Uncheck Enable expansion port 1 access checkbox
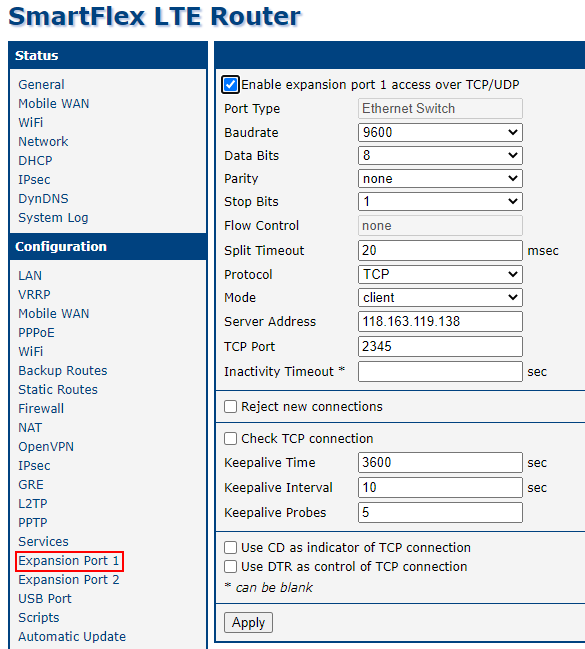 [230, 84]
